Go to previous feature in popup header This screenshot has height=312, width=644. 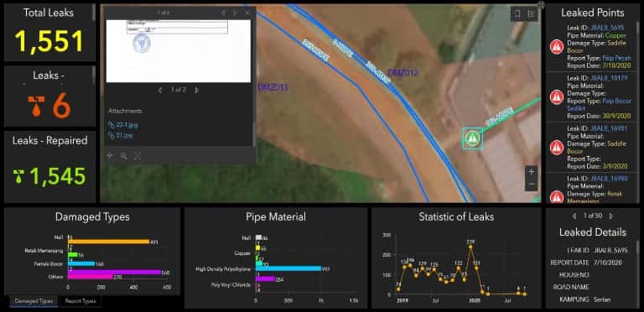pyautogui.click(x=222, y=13)
